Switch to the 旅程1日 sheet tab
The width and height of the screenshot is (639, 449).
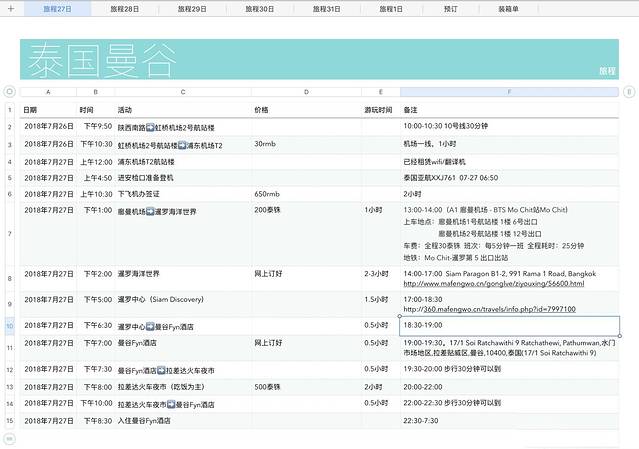tap(390, 8)
